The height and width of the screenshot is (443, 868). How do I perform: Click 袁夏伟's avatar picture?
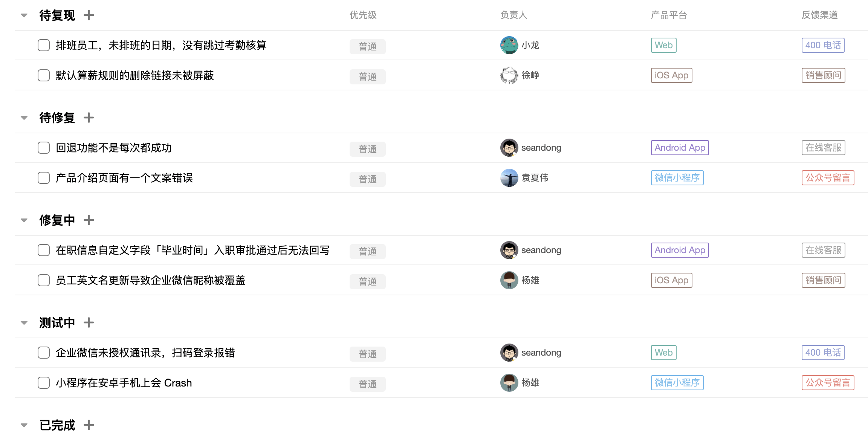click(509, 178)
